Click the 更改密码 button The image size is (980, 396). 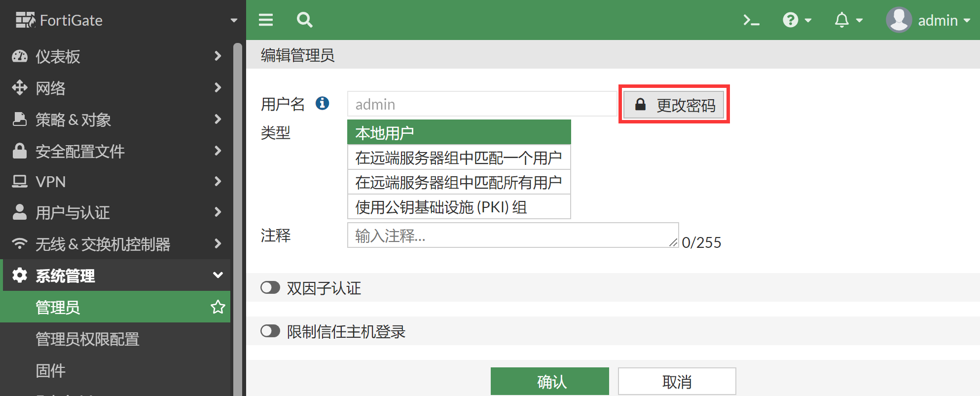674,105
